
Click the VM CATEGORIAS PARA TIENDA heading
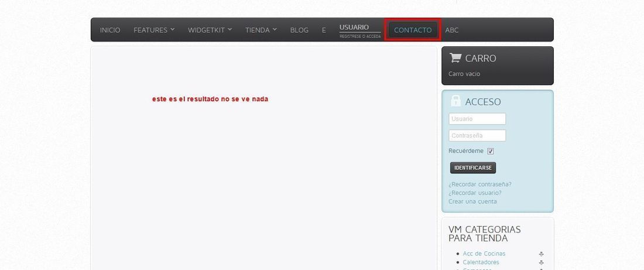click(485, 234)
